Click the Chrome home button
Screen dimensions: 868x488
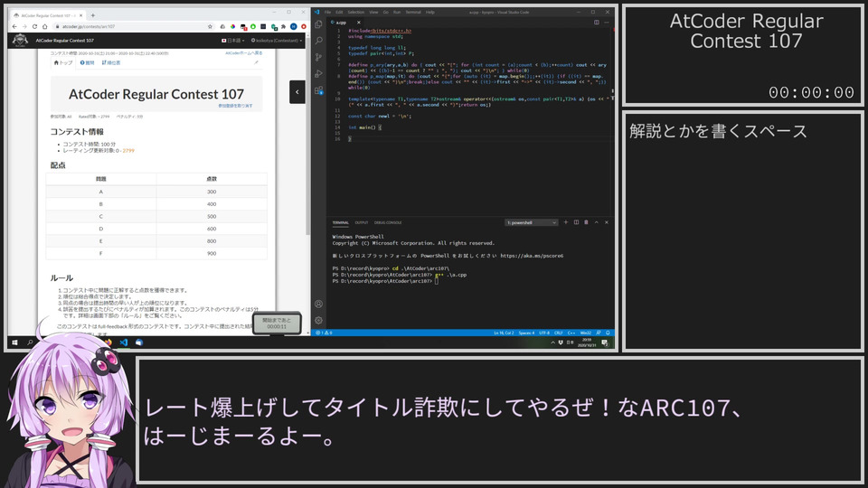tap(45, 26)
